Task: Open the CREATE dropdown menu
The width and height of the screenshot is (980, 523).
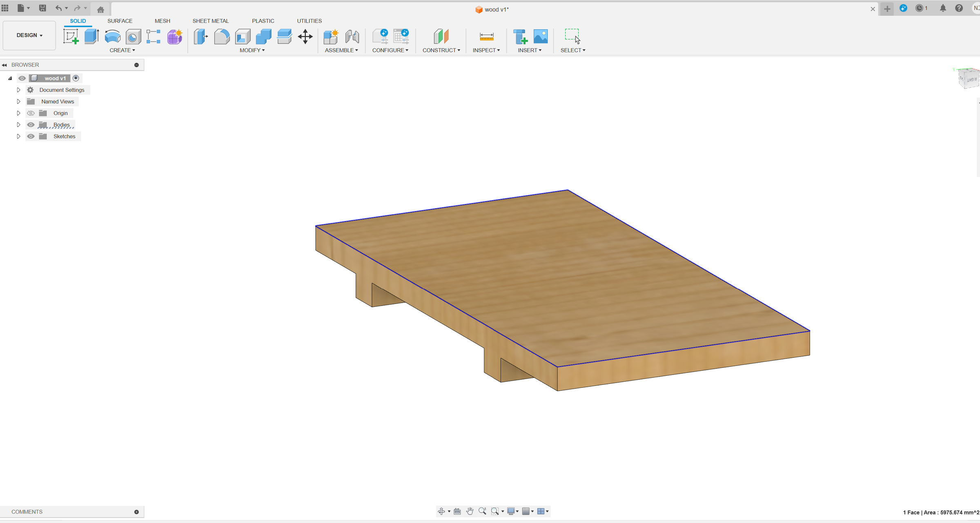Action: click(x=122, y=50)
